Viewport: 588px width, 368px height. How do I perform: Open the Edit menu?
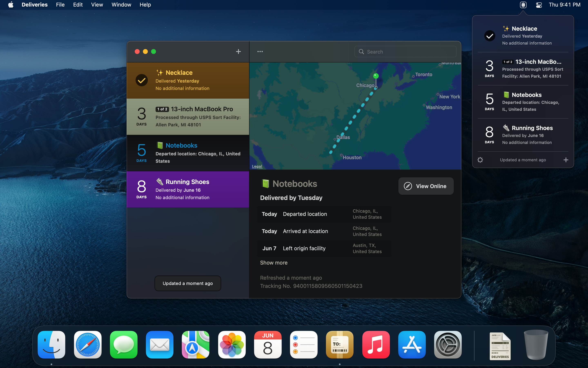pos(78,5)
